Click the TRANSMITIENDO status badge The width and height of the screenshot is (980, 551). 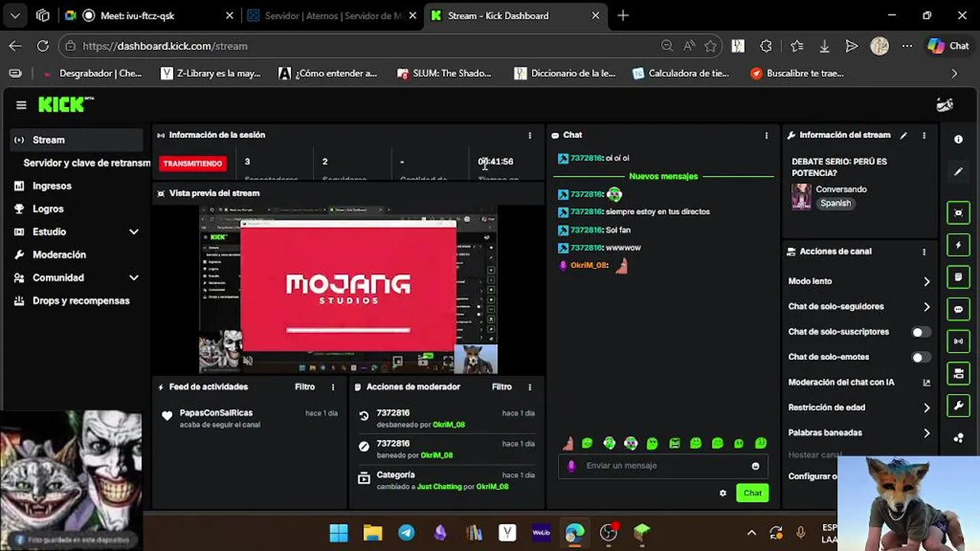(x=193, y=164)
